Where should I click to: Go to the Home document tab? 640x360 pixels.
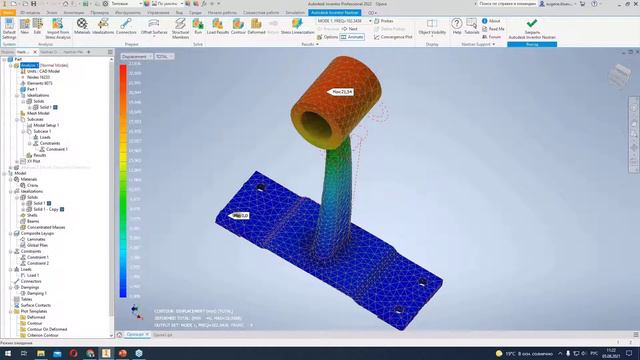click(x=119, y=335)
